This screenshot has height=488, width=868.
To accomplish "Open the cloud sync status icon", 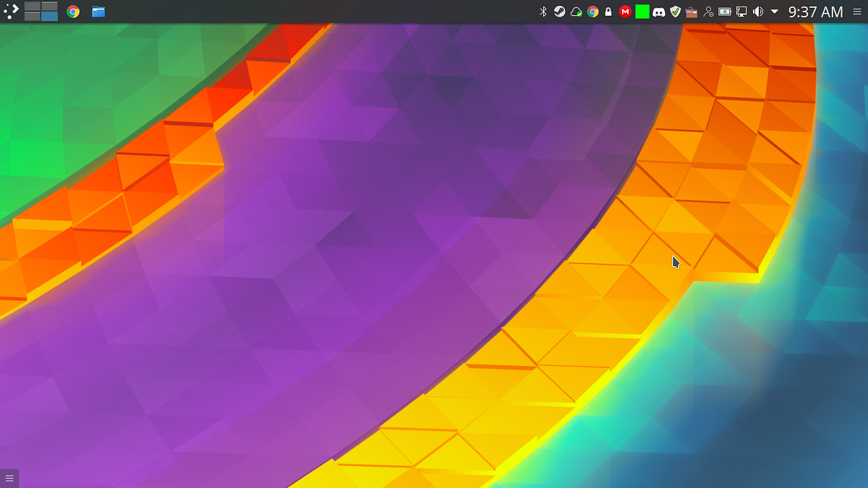I will pyautogui.click(x=576, y=12).
